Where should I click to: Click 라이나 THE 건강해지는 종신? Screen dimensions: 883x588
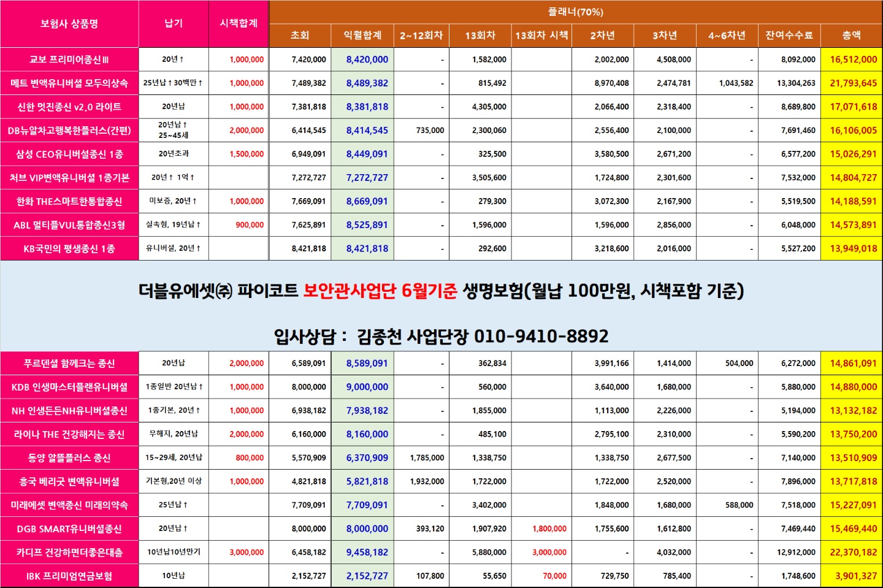(x=69, y=434)
